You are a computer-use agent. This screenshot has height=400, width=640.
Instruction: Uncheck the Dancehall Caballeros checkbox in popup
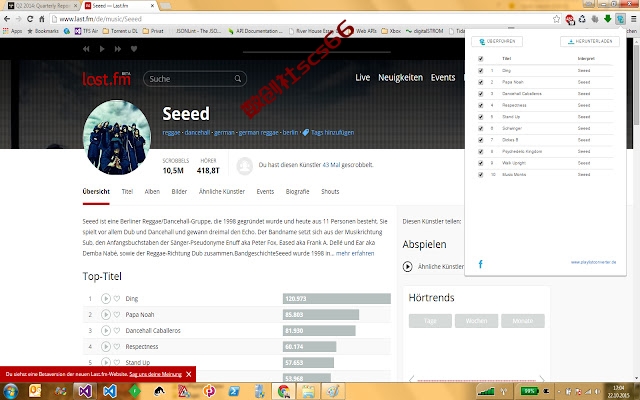click(480, 93)
